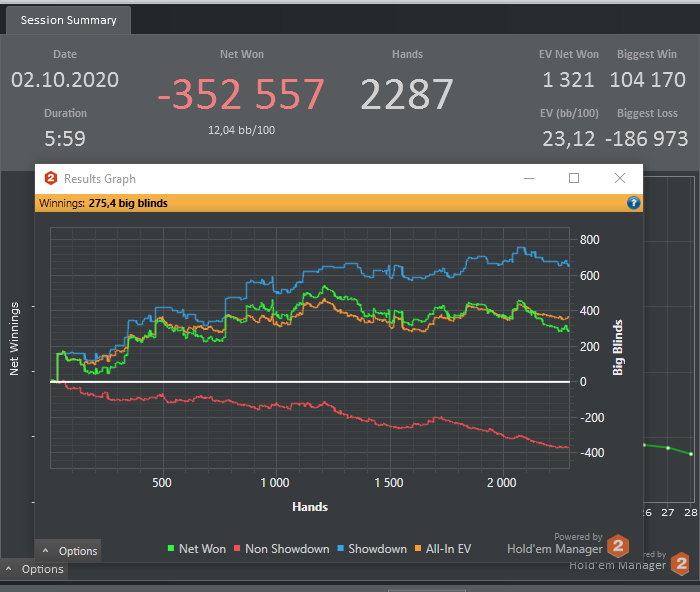Viewport: 700px width, 592px height.
Task: Click the Hands x-axis label
Action: (x=310, y=507)
